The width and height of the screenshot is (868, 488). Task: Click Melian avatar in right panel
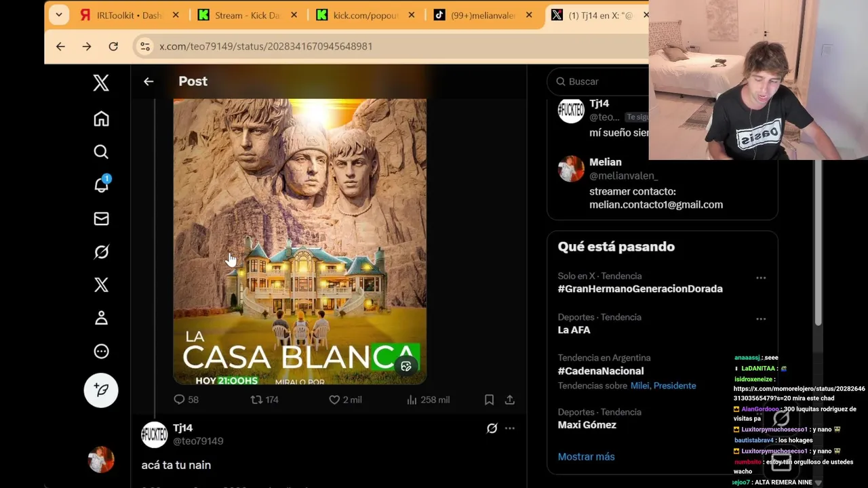[x=571, y=169]
